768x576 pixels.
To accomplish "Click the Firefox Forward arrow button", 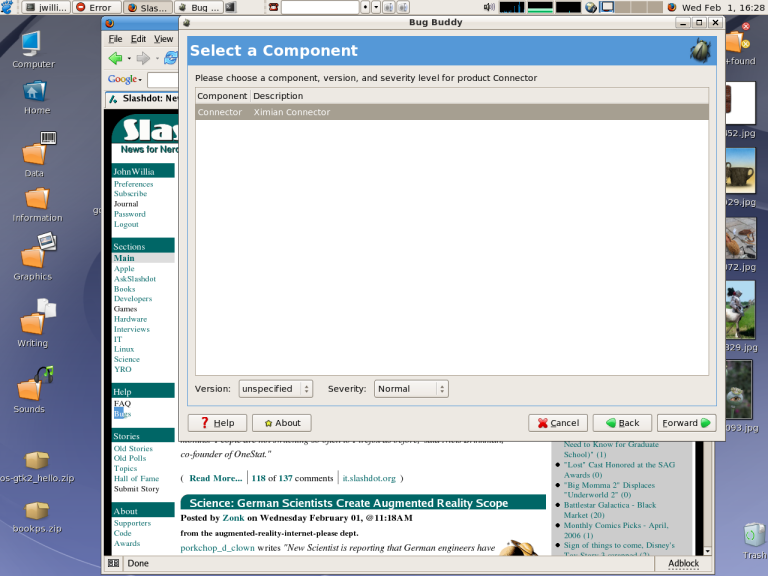I will (143, 58).
